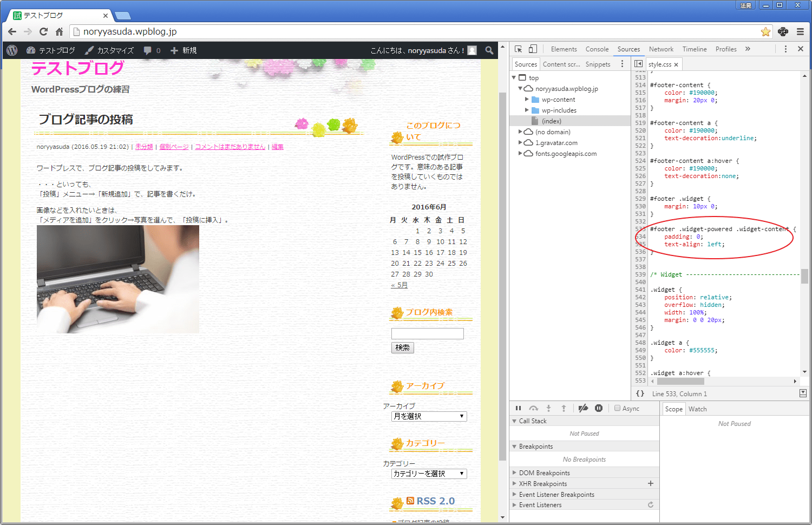Enable the Async checkbox

coord(617,408)
